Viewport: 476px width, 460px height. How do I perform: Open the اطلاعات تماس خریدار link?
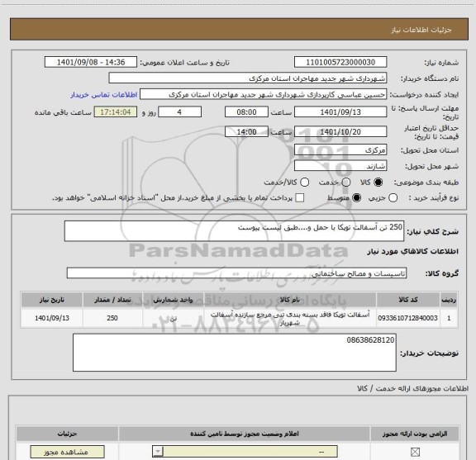point(104,95)
